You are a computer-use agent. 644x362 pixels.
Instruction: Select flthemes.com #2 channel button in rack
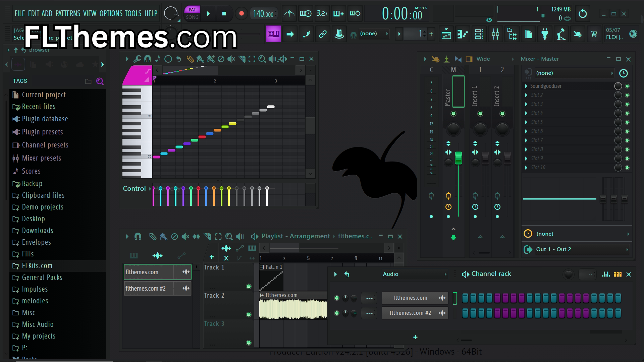pyautogui.click(x=415, y=313)
